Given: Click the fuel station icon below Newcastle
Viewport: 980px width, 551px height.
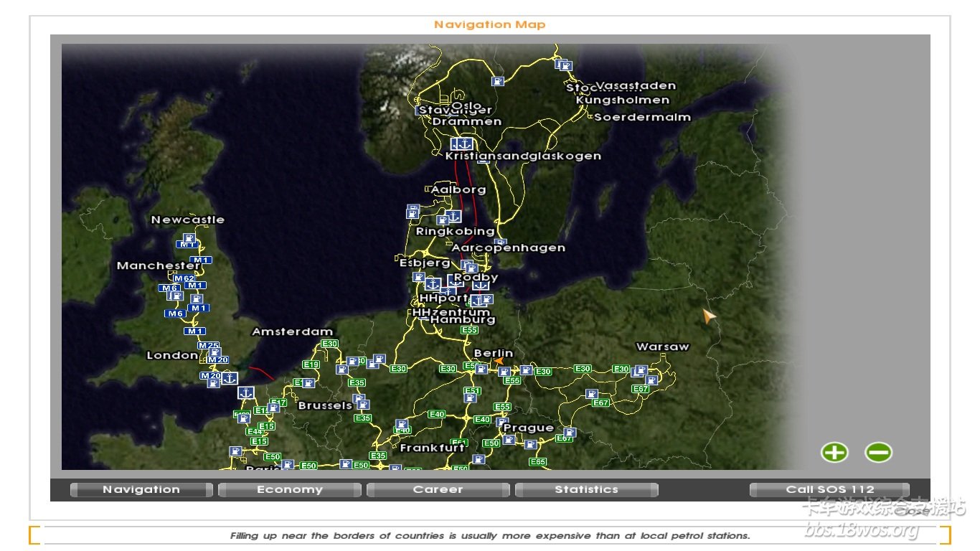Looking at the screenshot, I should (x=189, y=238).
